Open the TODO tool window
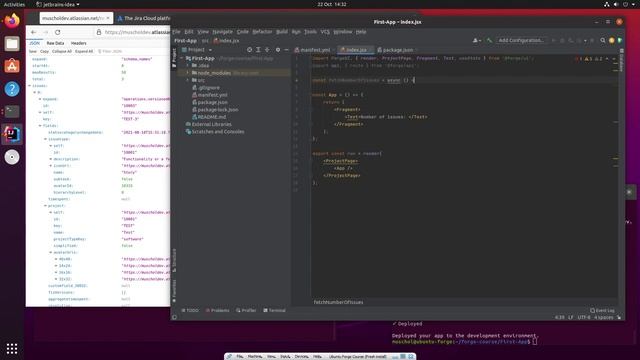This screenshot has width=640, height=360. tap(190, 311)
